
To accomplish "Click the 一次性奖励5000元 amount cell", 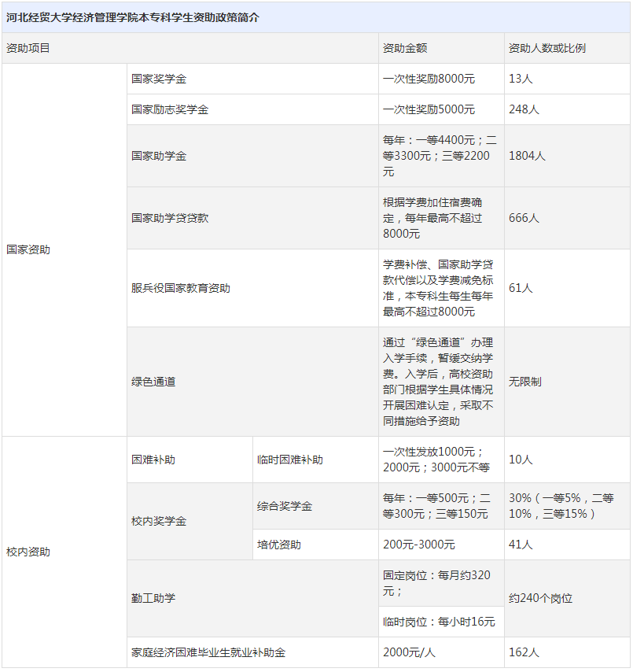I will coord(442,109).
